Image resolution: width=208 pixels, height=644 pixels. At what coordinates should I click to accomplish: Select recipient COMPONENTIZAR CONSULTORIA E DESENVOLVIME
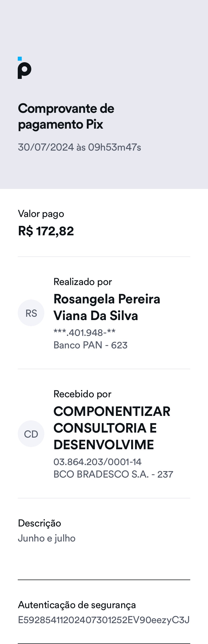112,428
